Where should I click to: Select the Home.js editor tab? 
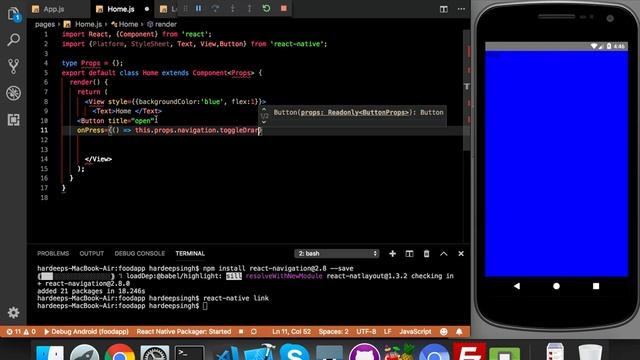pyautogui.click(x=121, y=9)
